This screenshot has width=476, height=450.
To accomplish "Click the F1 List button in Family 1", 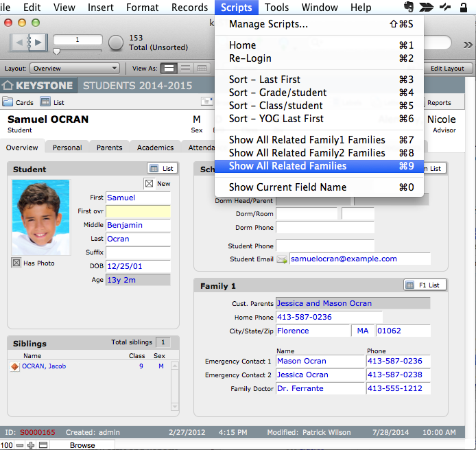I will pos(423,285).
